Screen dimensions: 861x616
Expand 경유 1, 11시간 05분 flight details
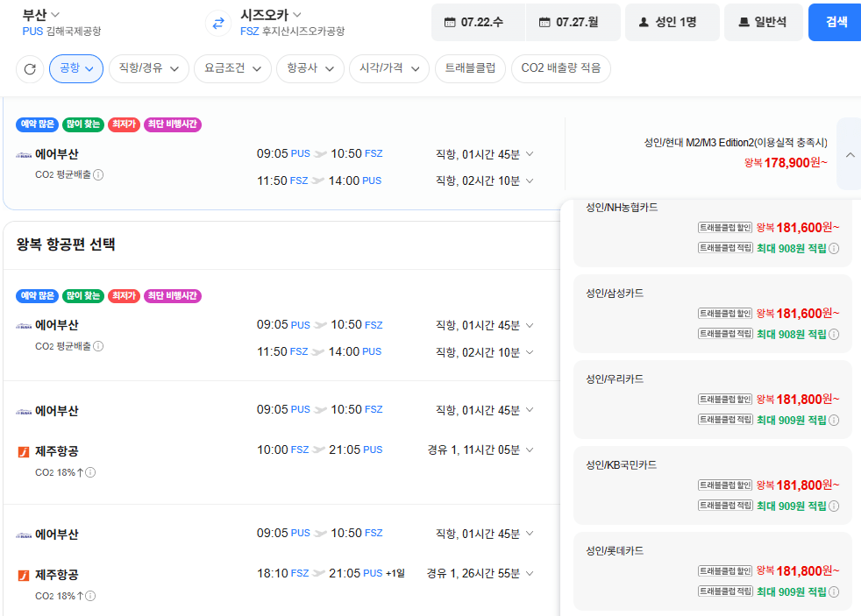[530, 450]
